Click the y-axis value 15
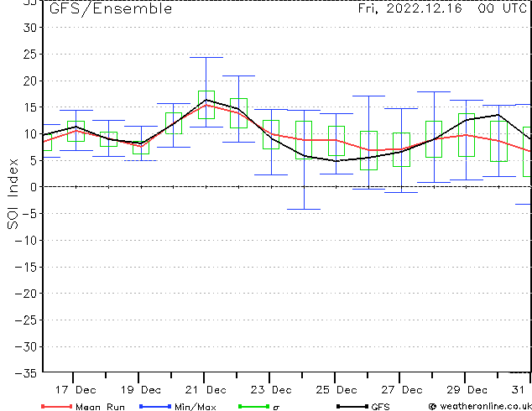532x411 pixels. [x=29, y=107]
